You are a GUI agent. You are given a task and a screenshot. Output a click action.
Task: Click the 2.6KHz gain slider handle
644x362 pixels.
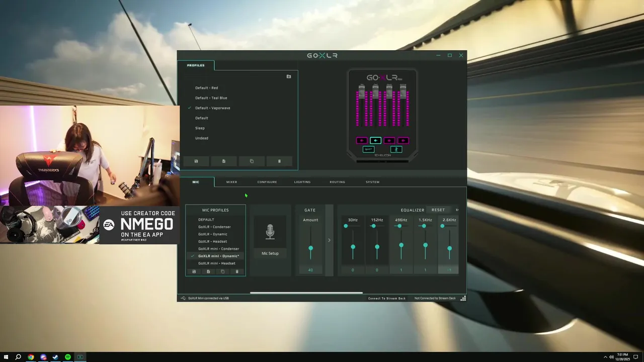pos(449,248)
